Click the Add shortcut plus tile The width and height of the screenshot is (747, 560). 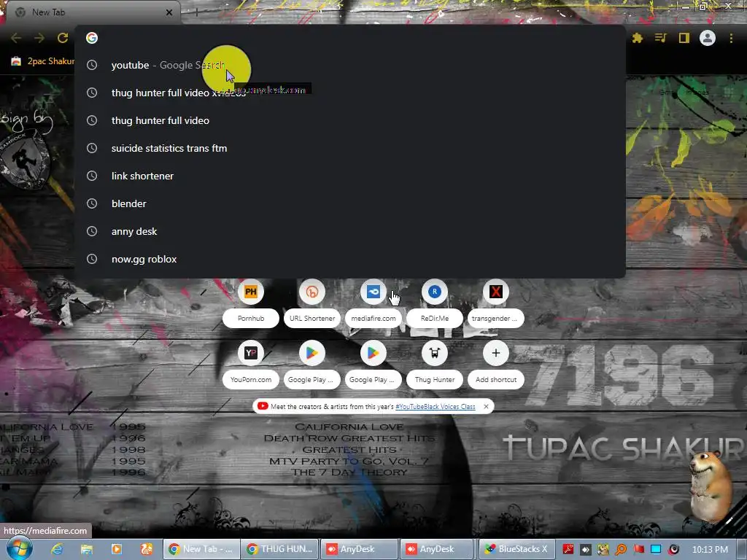tap(496, 365)
